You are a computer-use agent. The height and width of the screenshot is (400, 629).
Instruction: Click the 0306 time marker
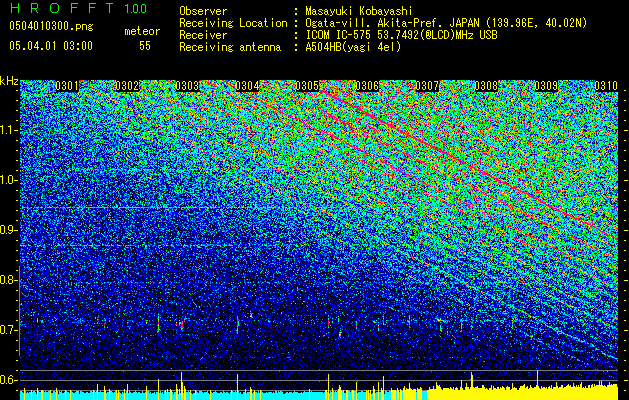point(367,86)
